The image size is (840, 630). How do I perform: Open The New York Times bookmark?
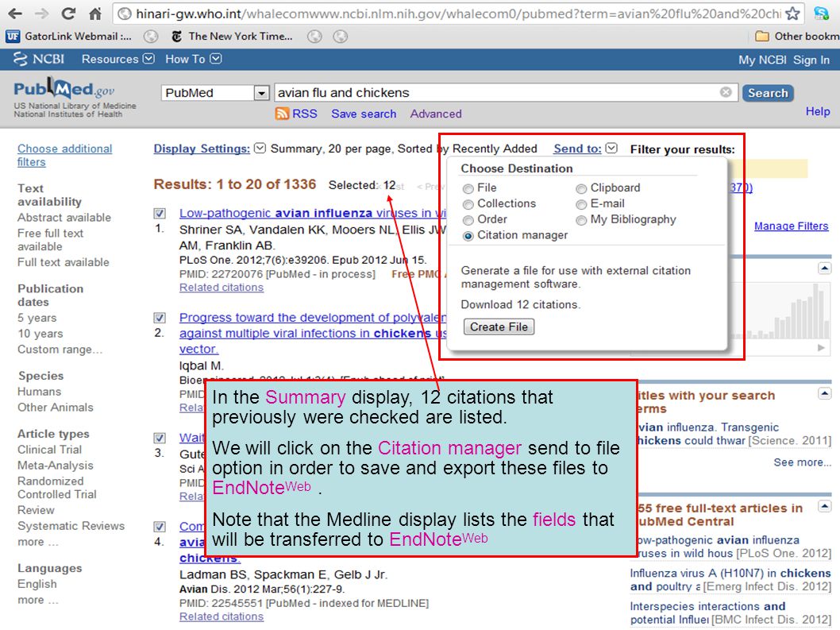(x=231, y=37)
